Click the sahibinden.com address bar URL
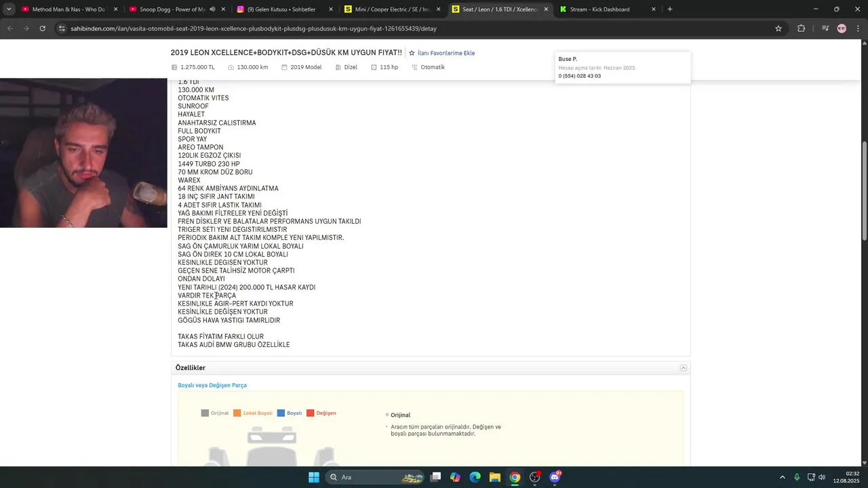Screen dimensions: 868x488 click(x=254, y=28)
